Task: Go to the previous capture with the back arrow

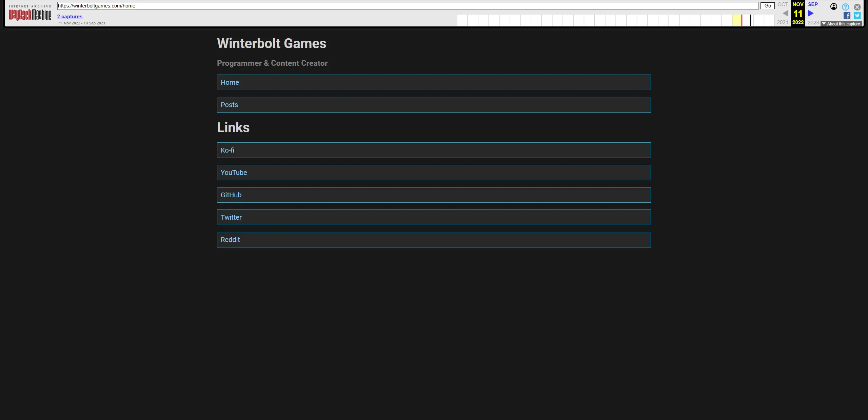Action: (x=785, y=13)
